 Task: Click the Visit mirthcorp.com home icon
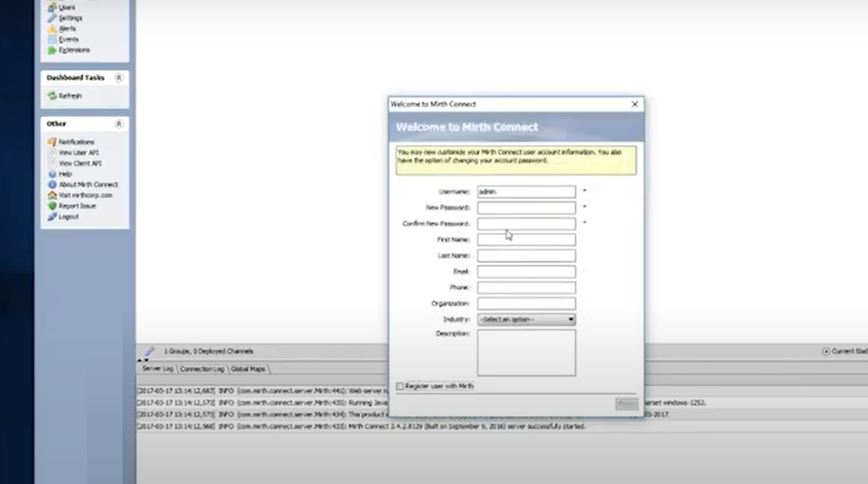coord(52,195)
